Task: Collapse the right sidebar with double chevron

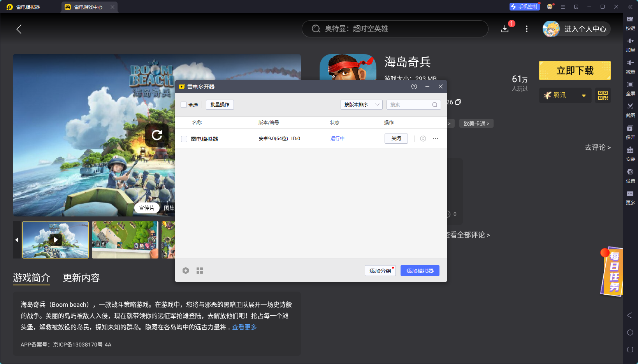Action: click(630, 7)
